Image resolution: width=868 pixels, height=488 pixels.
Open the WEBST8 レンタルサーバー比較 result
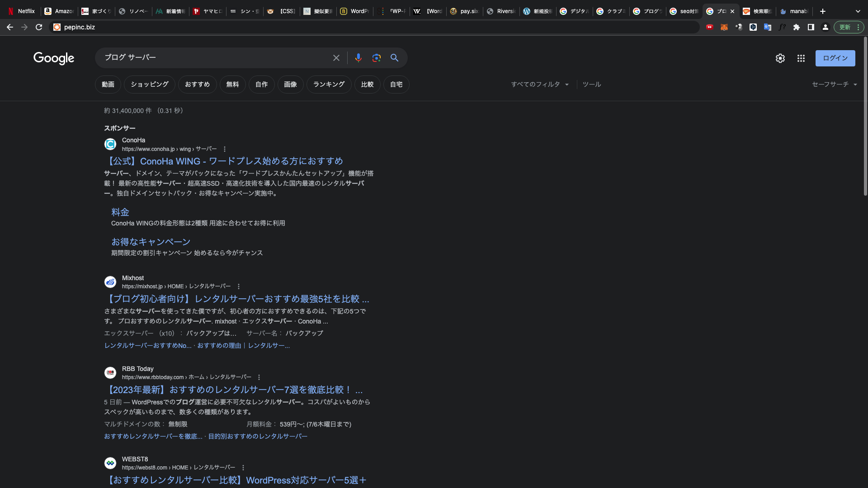point(236,480)
